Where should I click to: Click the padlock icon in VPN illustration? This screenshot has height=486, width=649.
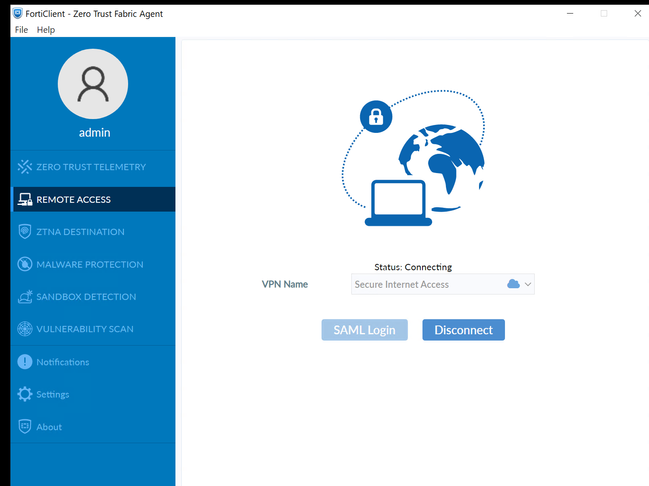376,117
